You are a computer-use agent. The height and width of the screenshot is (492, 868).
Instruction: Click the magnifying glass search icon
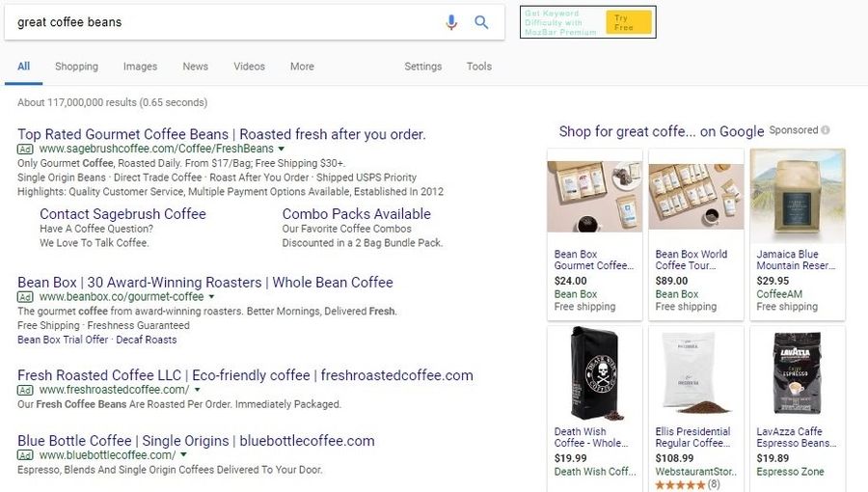tap(481, 22)
